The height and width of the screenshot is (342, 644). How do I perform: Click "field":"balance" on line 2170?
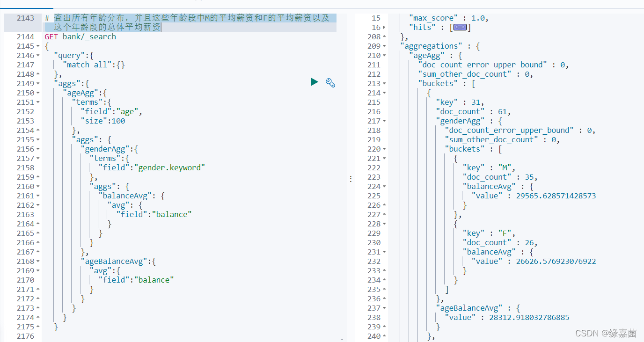pos(136,280)
